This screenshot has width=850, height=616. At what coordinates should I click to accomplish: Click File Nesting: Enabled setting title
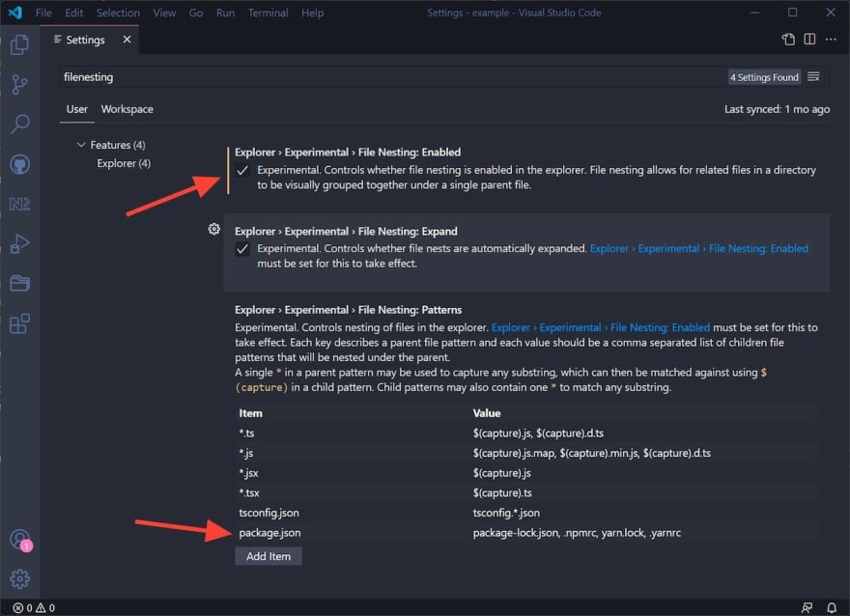348,152
